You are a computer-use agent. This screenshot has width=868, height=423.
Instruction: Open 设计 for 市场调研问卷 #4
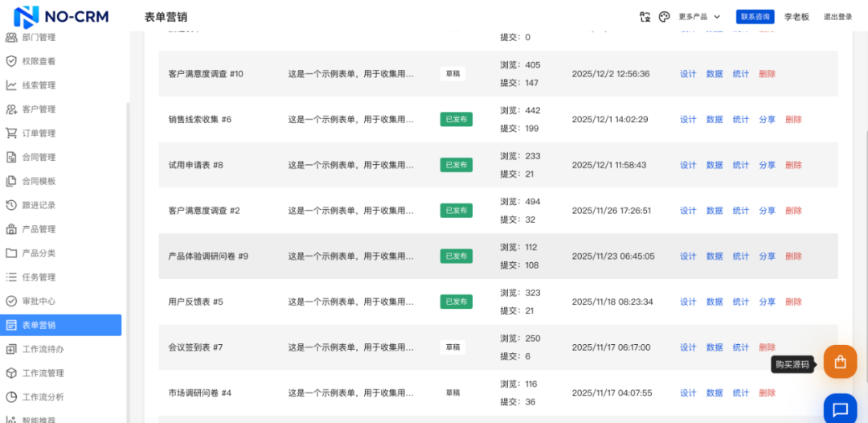[688, 393]
